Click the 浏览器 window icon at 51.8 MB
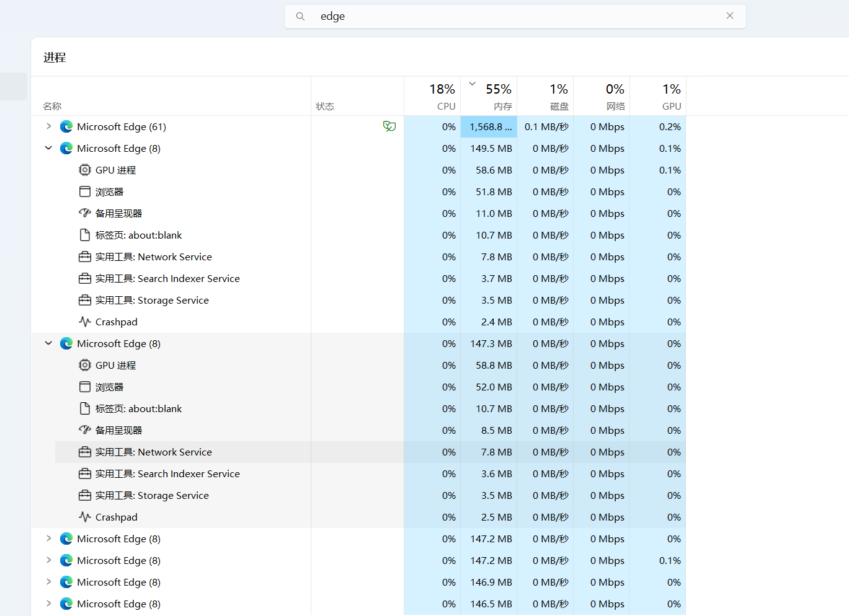 pyautogui.click(x=85, y=191)
